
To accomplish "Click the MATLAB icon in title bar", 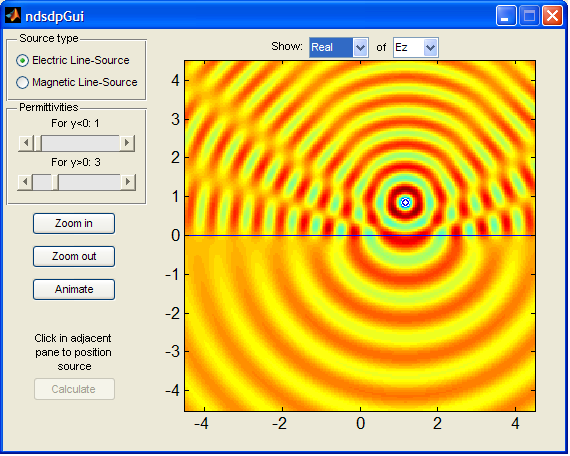I will click(x=13, y=15).
